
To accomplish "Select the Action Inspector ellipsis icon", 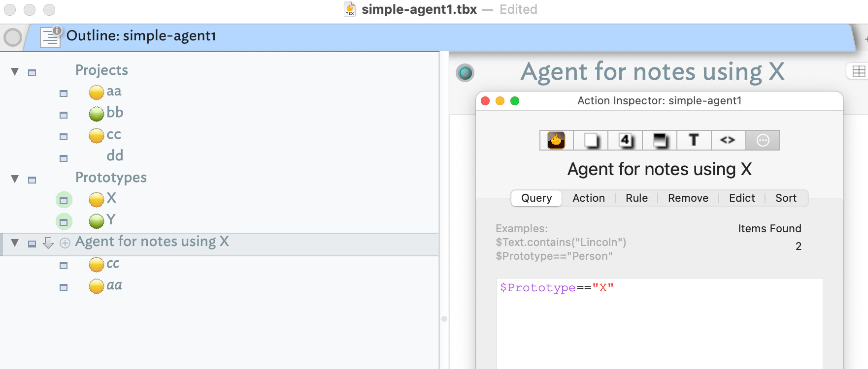I will (763, 140).
